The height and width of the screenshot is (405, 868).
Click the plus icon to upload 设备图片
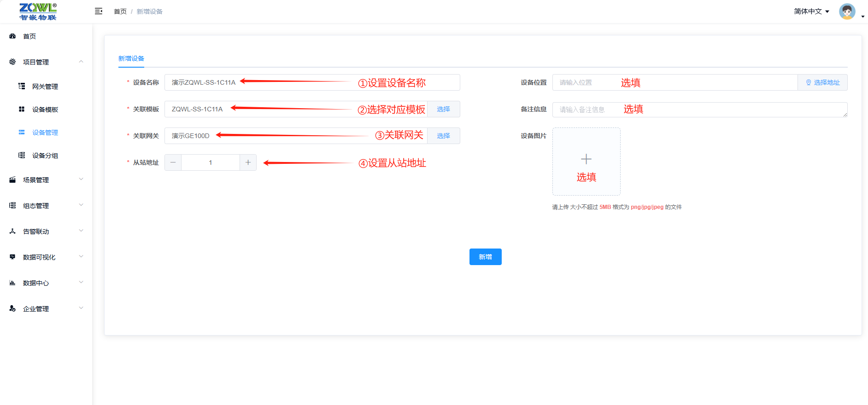[x=586, y=160]
